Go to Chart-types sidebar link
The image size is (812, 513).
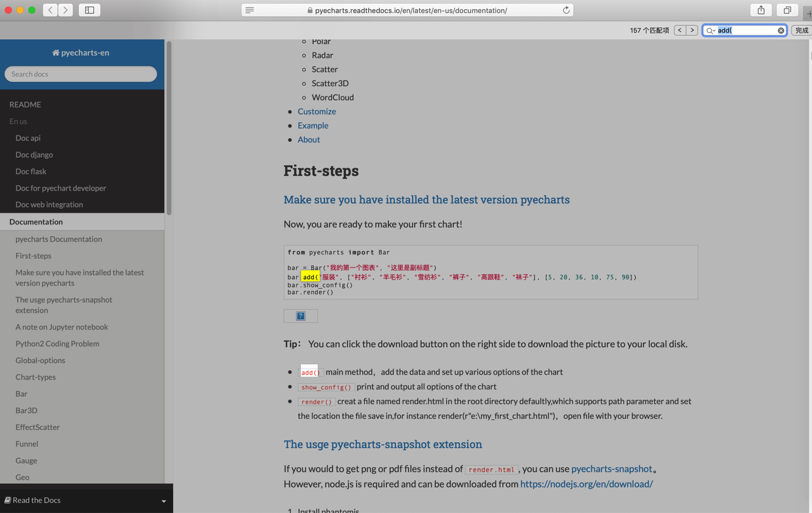pos(36,377)
